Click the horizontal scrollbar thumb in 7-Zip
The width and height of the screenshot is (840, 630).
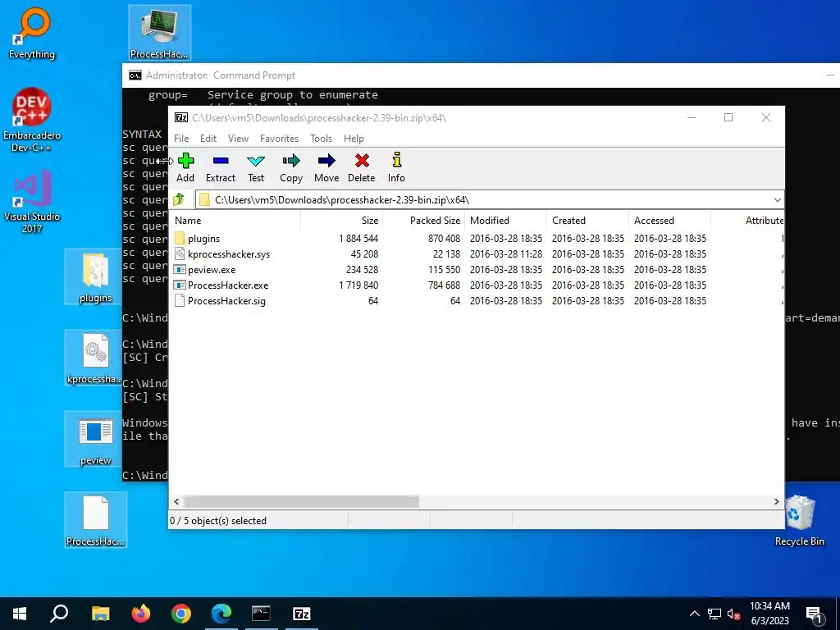tap(301, 501)
